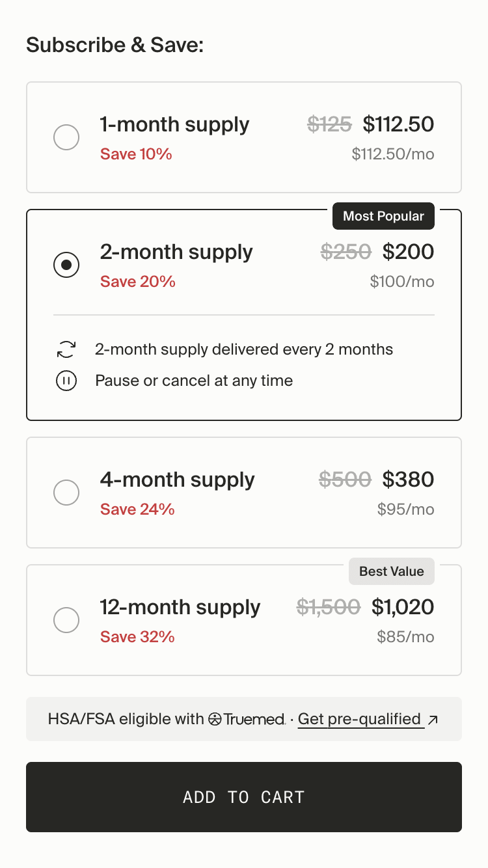Click the Best Value badge
Image resolution: width=488 pixels, height=868 pixels.
tap(392, 571)
